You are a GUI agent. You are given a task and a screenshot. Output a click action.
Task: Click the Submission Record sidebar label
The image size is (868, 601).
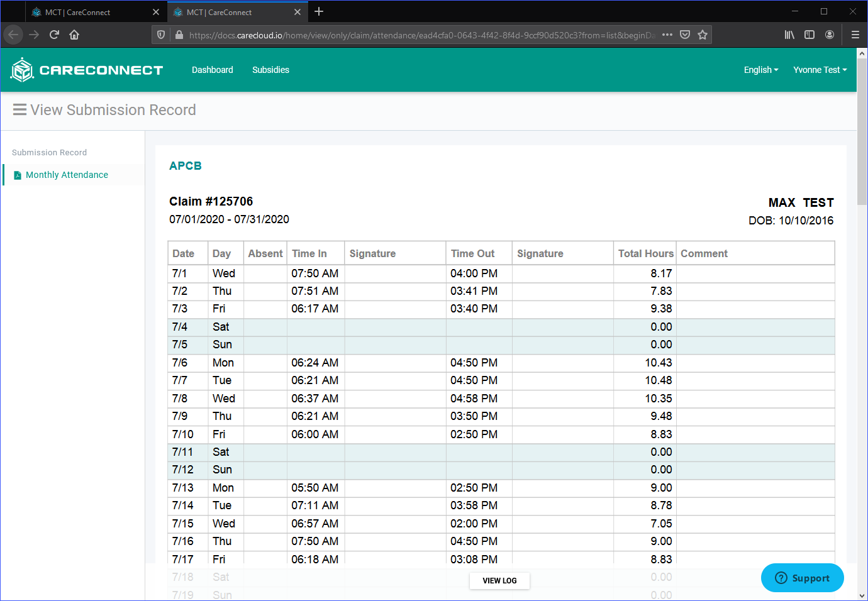coord(50,153)
